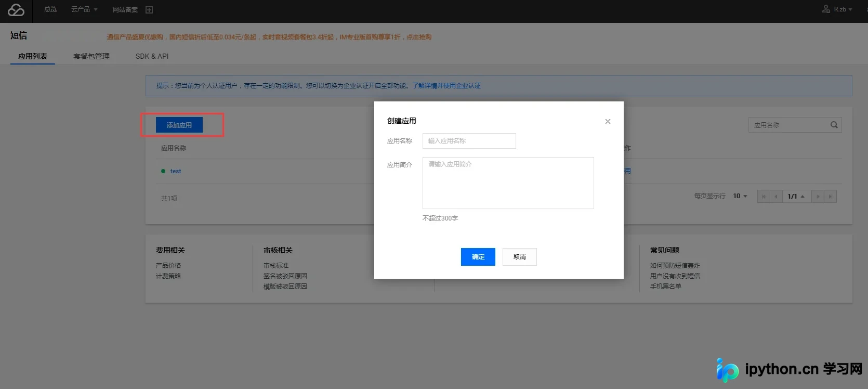868x389 pixels.
Task: Focus the 请输入应用简介 text area
Action: 508,183
